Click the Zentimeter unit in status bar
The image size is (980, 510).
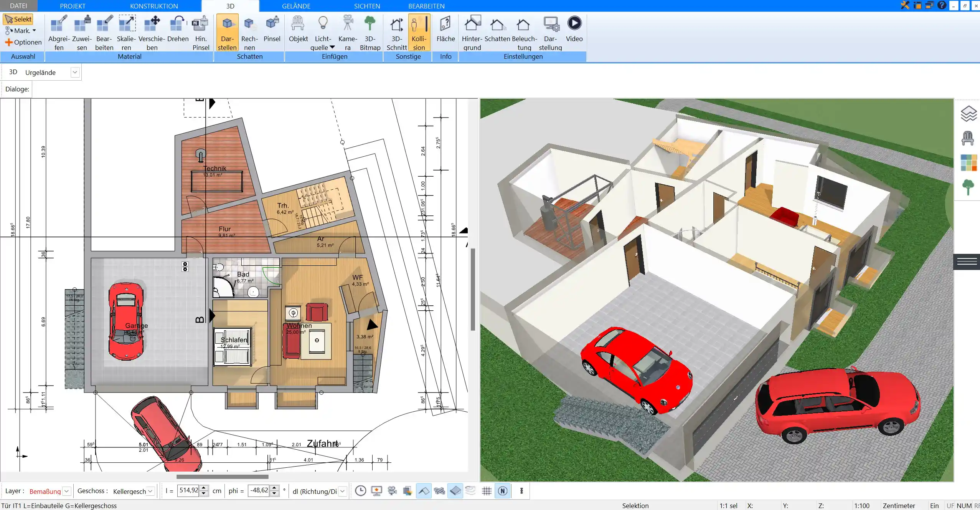tap(899, 506)
